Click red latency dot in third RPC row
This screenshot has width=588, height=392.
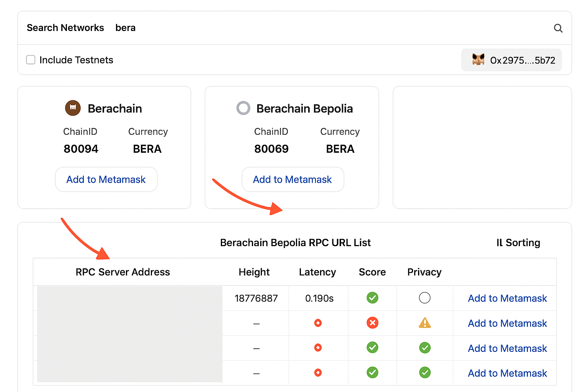pyautogui.click(x=318, y=348)
